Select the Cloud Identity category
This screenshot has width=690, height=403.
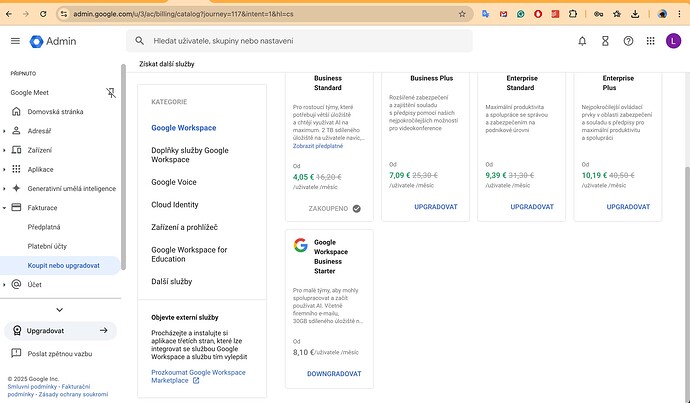pos(175,205)
